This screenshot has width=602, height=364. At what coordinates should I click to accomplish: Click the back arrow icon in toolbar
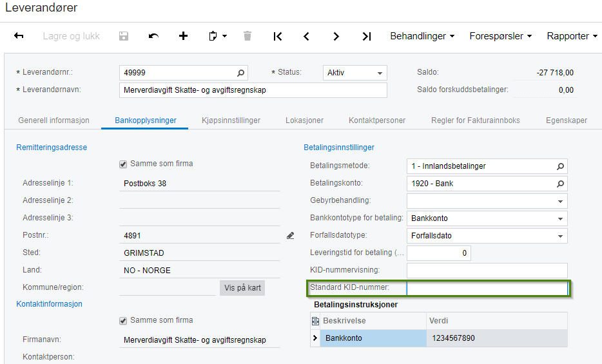pos(19,36)
